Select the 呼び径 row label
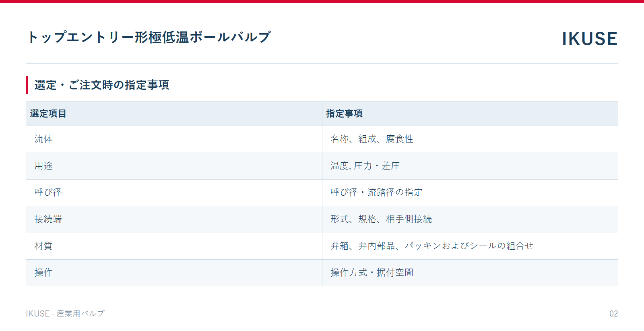Viewport: 644px width, 331px height. point(174,192)
